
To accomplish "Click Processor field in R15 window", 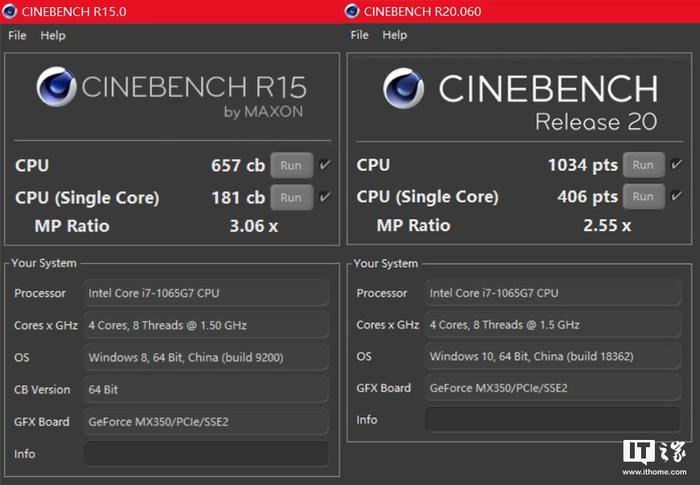I will tap(206, 293).
